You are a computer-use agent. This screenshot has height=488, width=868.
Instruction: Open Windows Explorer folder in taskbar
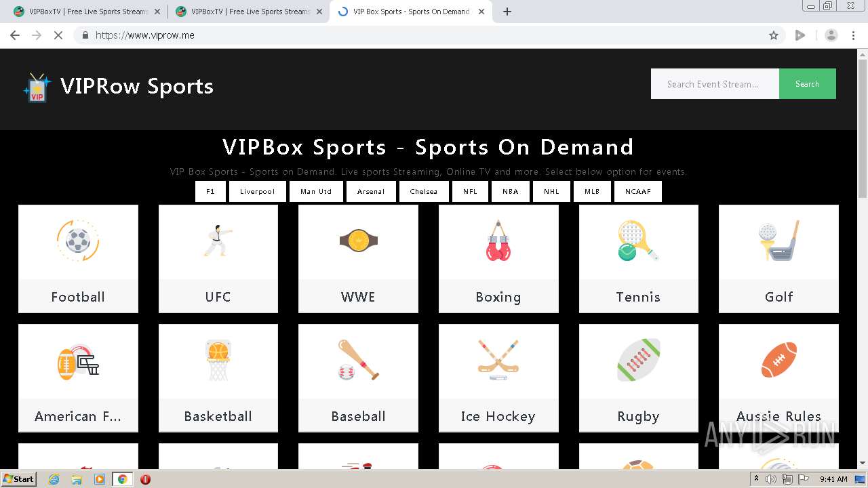[x=77, y=479]
